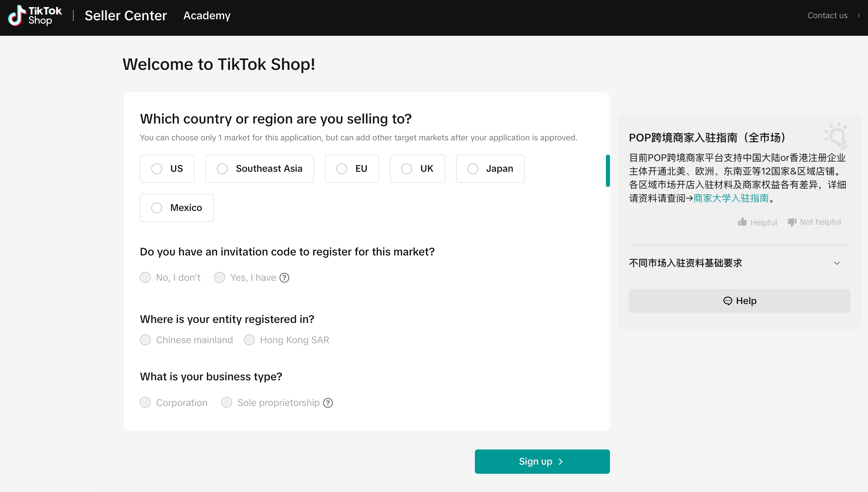The height and width of the screenshot is (492, 868).
Task: Select the EU market radio option
Action: click(341, 169)
